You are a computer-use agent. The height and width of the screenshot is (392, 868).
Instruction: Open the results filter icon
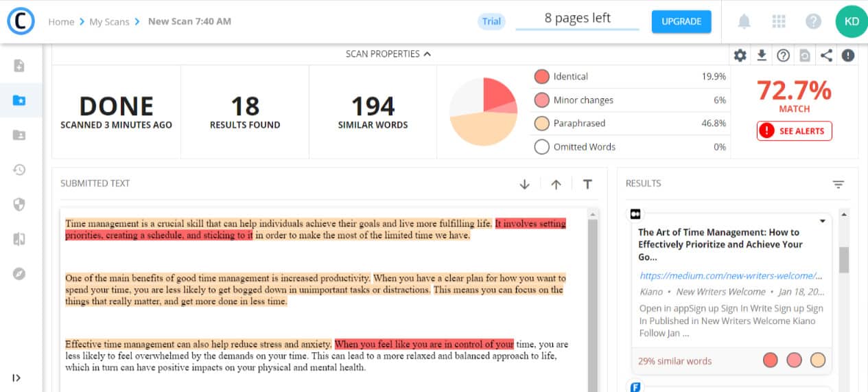[x=838, y=184]
